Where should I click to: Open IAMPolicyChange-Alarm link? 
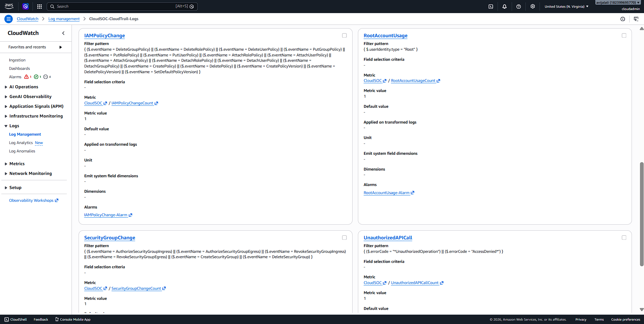108,215
